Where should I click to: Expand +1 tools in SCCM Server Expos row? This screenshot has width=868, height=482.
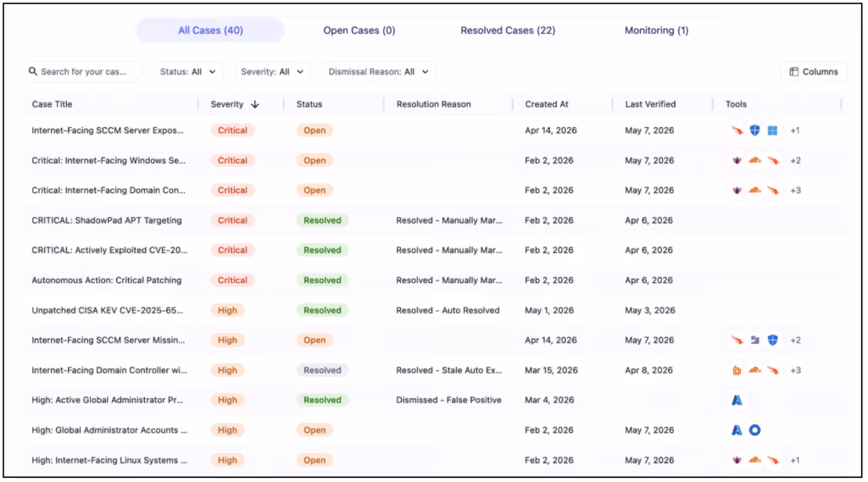(x=795, y=130)
